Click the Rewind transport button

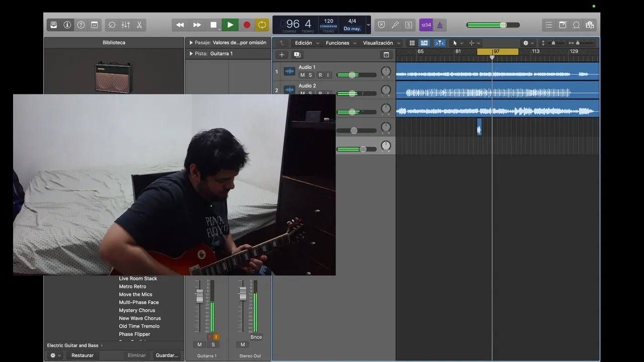180,25
